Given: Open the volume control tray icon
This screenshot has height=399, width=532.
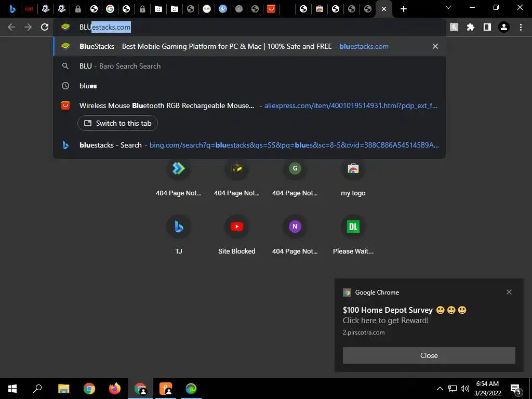Looking at the screenshot, I should 465,389.
